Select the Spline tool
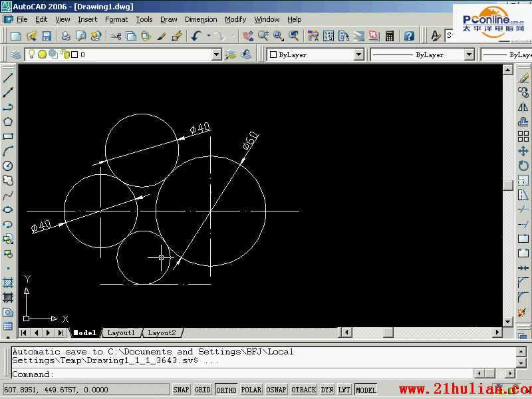The image size is (532, 399). 8,195
